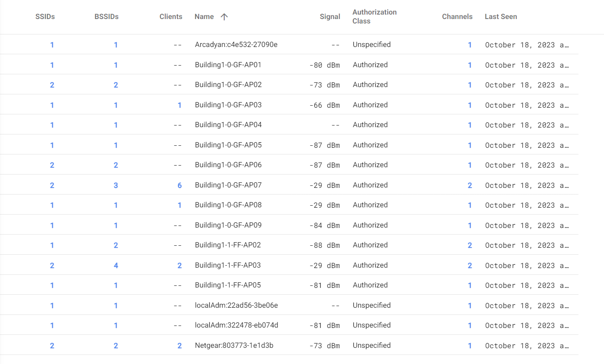Open SSIDs count link for Building1-0-GF-AP09
604x364 pixels.
click(52, 226)
